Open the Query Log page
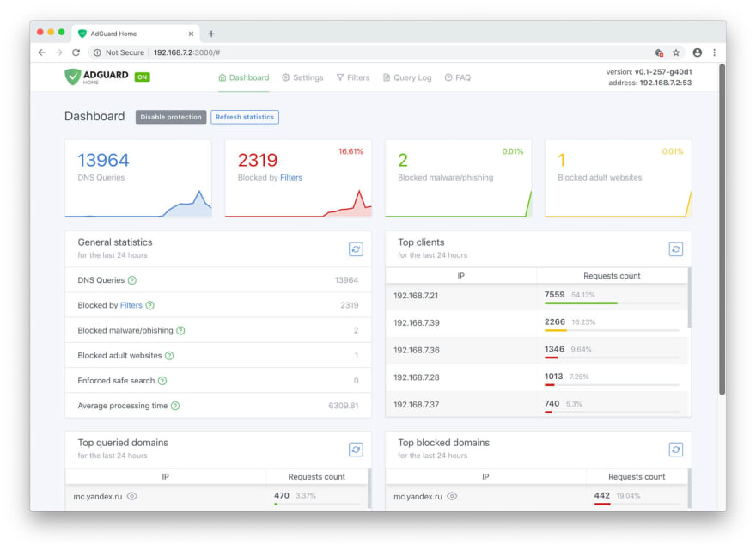This screenshot has width=756, height=551. (406, 77)
